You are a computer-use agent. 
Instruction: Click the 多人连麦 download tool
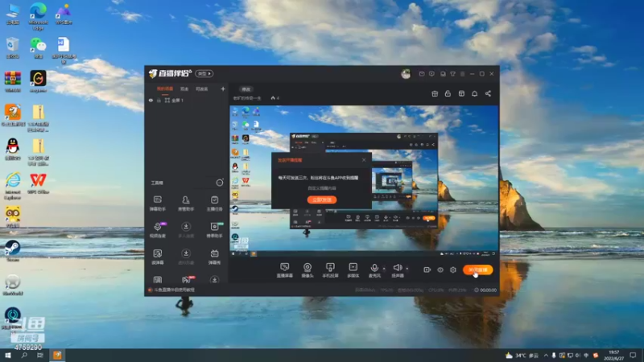(186, 230)
